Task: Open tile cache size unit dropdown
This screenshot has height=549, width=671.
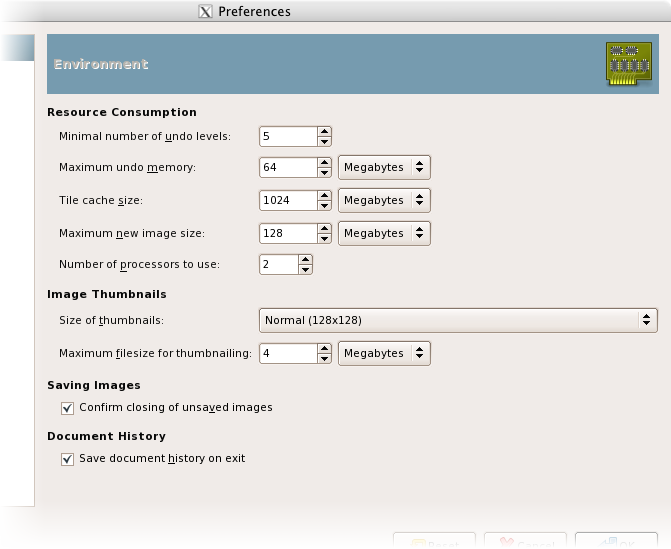Action: pyautogui.click(x=384, y=200)
